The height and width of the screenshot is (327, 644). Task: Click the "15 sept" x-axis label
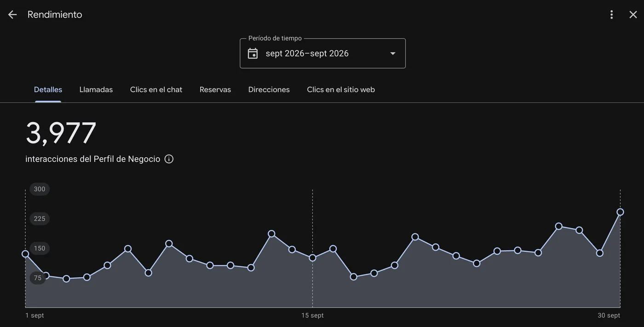312,316
